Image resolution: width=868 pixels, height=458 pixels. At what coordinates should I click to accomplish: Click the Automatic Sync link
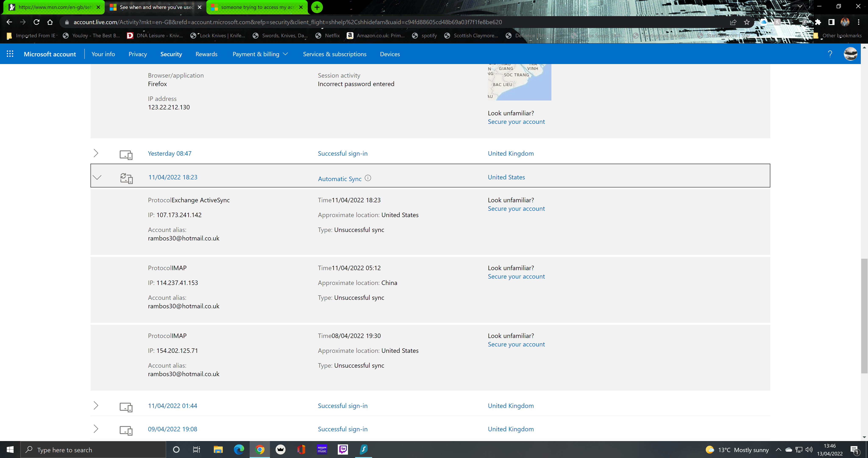340,179
